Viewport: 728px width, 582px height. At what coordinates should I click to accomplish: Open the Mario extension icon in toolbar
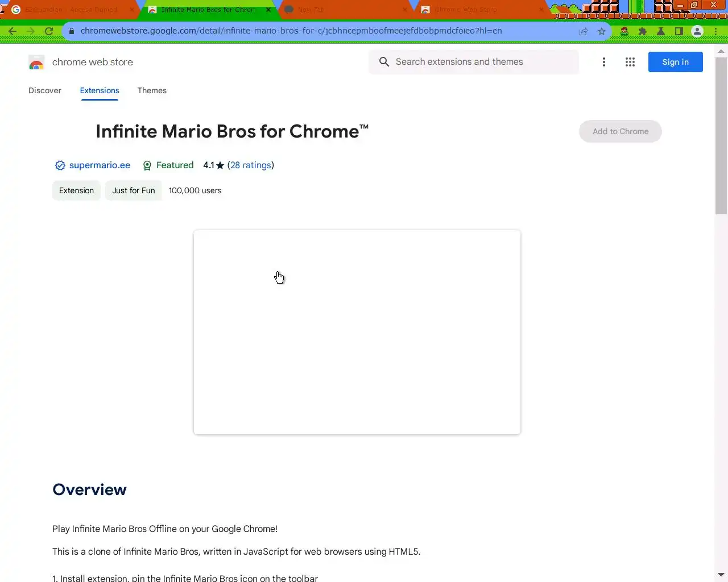(624, 31)
